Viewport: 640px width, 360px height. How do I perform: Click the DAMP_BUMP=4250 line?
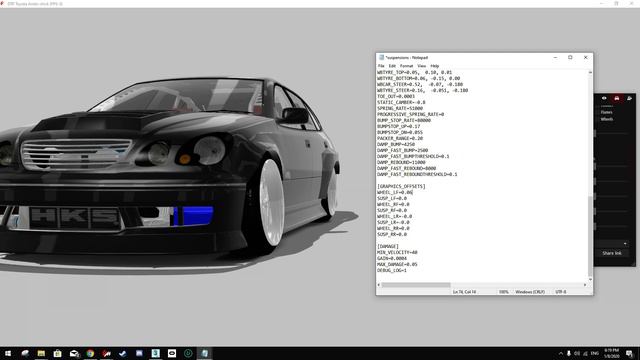coord(396,144)
